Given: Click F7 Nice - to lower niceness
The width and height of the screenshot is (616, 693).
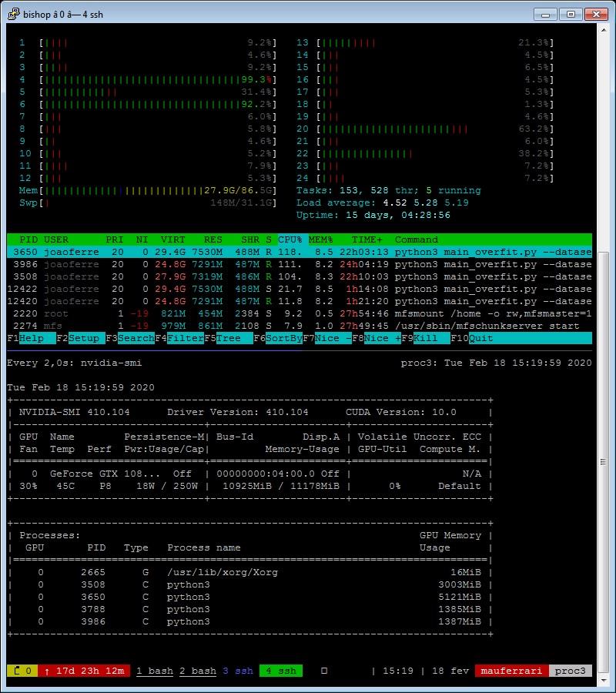Looking at the screenshot, I should 333,338.
